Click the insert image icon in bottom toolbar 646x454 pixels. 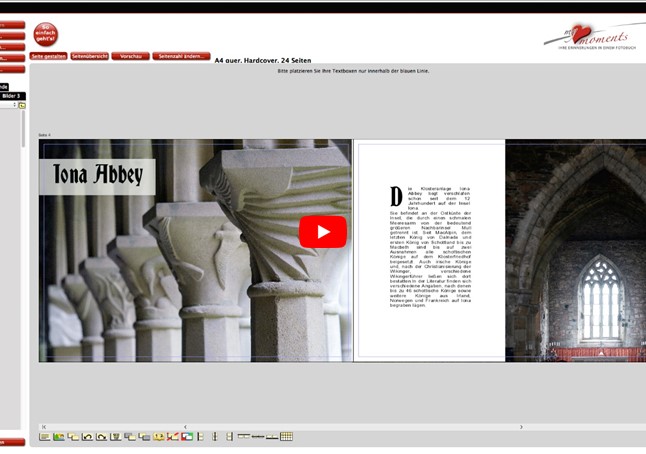pyautogui.click(x=59, y=437)
